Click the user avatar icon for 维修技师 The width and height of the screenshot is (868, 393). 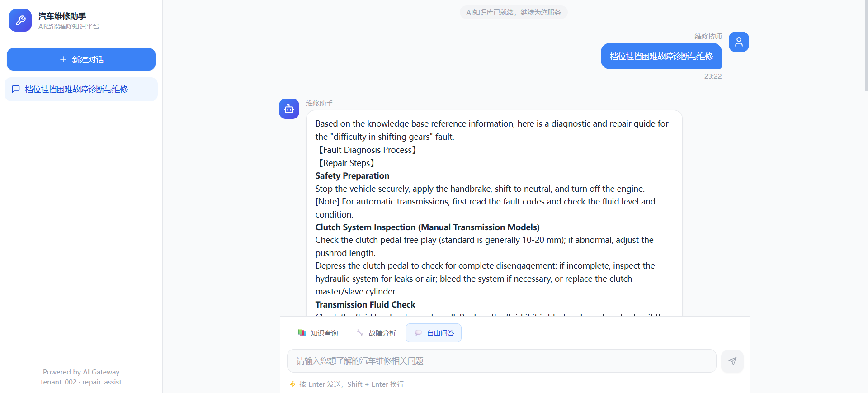(739, 42)
